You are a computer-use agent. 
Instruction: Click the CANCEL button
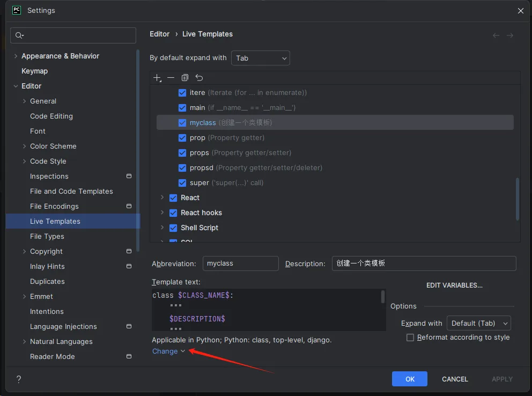point(455,379)
